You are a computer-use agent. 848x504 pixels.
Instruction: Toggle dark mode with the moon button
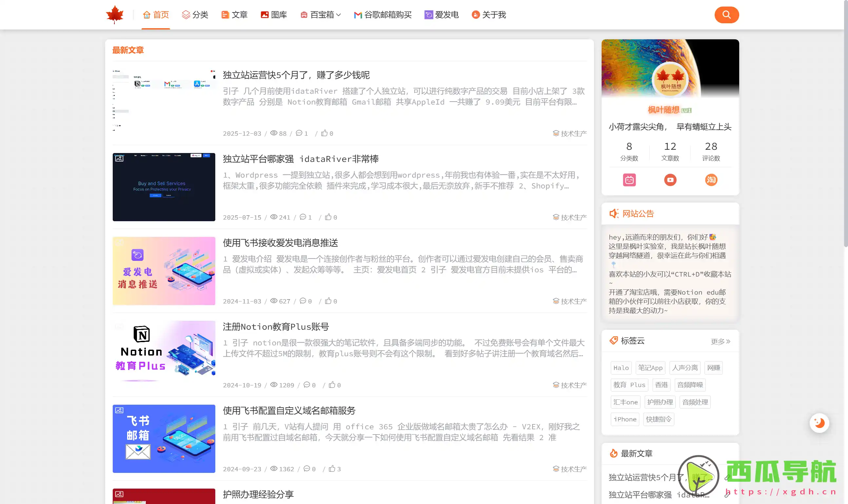click(x=819, y=423)
